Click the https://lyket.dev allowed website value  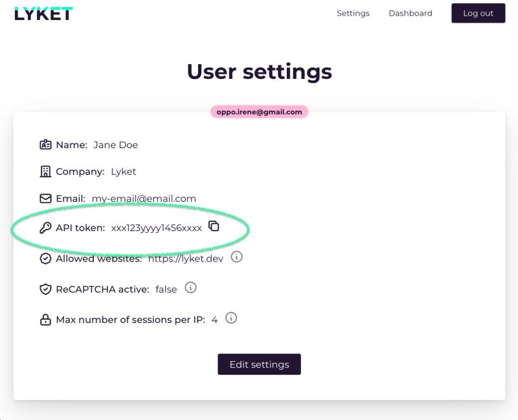coord(186,259)
